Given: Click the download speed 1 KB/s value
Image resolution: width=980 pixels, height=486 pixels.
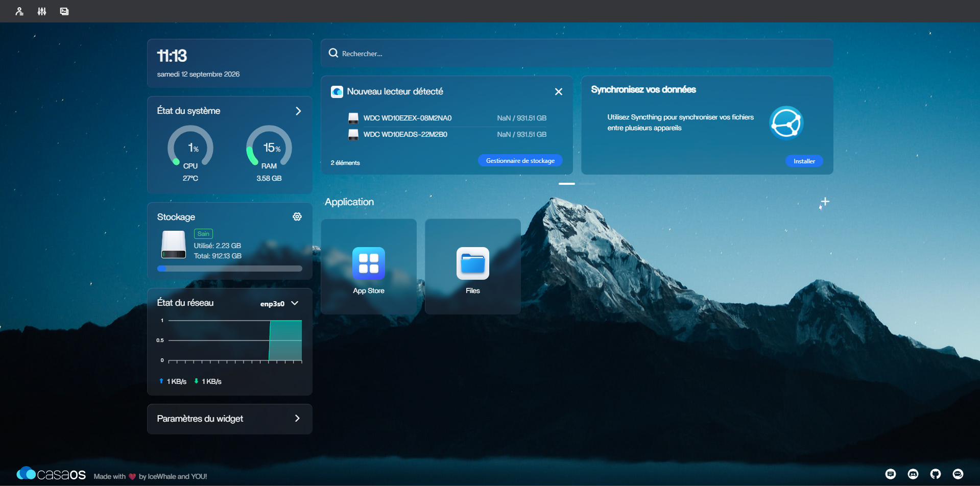Looking at the screenshot, I should pyautogui.click(x=211, y=381).
